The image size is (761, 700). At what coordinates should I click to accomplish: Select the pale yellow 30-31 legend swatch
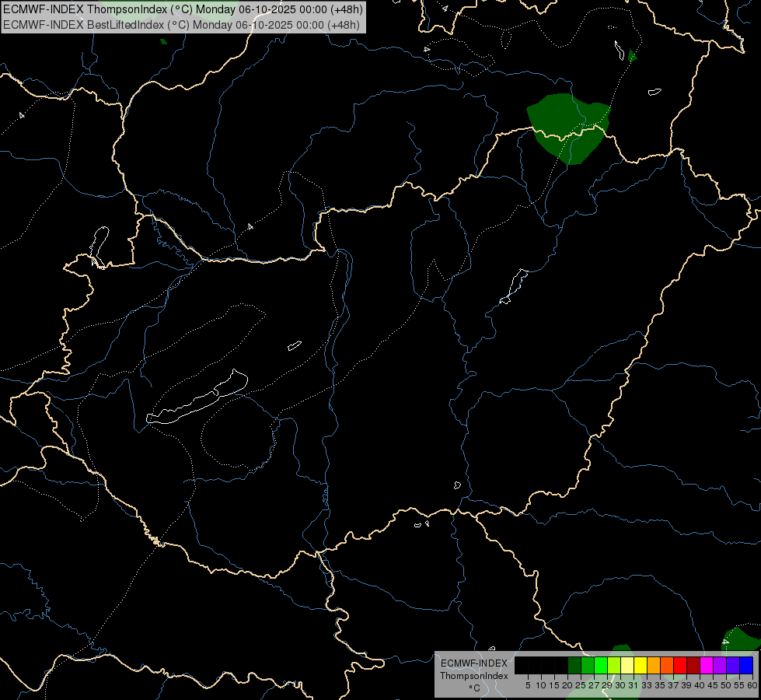[627, 665]
